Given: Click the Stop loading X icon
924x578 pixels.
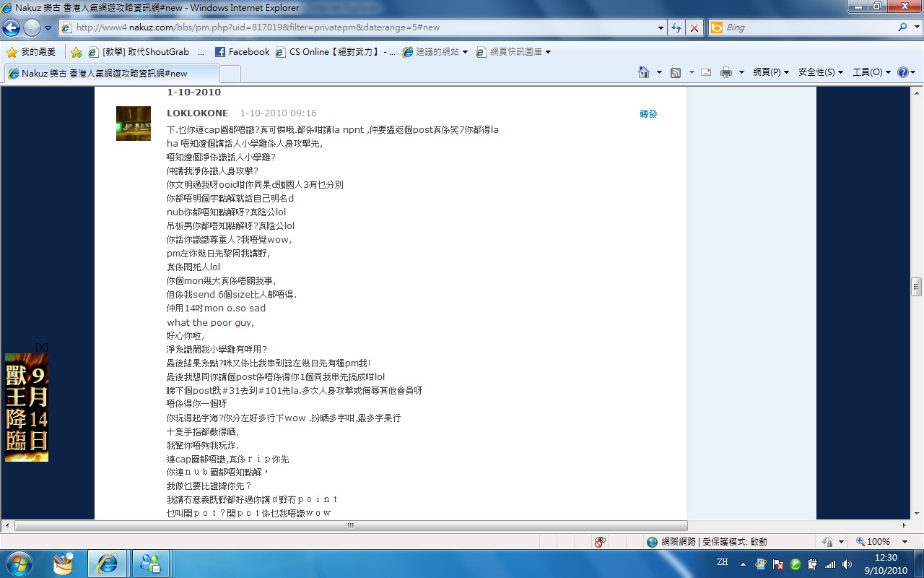Looking at the screenshot, I should [x=694, y=27].
